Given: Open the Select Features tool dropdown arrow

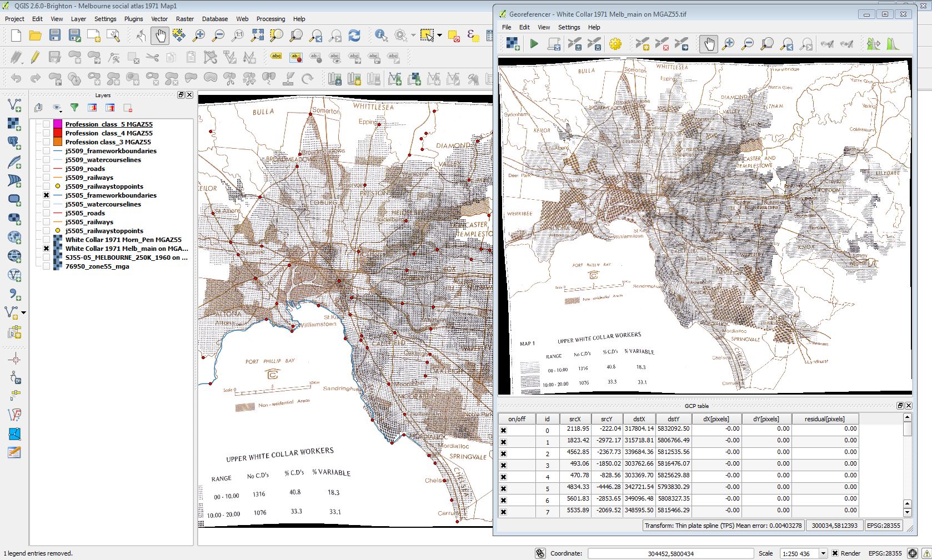Looking at the screenshot, I should [x=439, y=36].
